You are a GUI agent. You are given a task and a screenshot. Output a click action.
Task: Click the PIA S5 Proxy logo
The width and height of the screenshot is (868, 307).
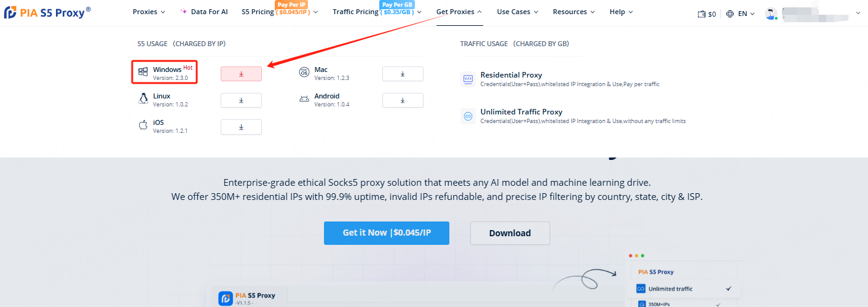click(47, 12)
